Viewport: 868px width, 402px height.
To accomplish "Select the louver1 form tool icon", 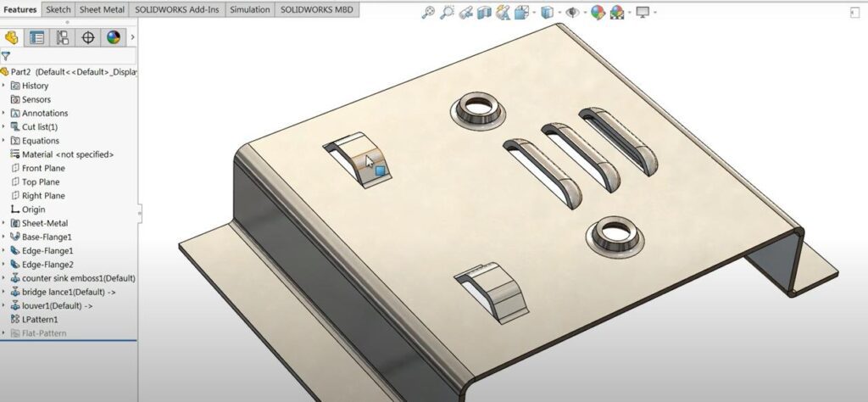I will (15, 305).
